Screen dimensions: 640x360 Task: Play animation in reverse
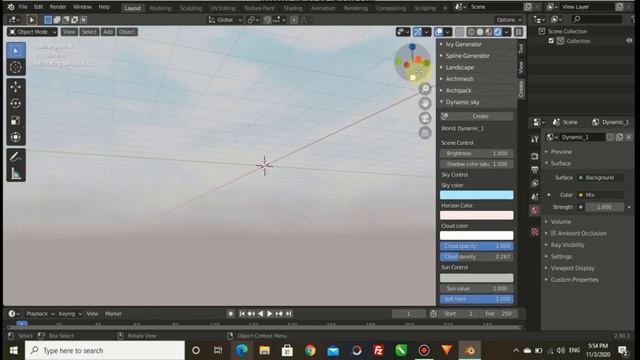pos(260,313)
